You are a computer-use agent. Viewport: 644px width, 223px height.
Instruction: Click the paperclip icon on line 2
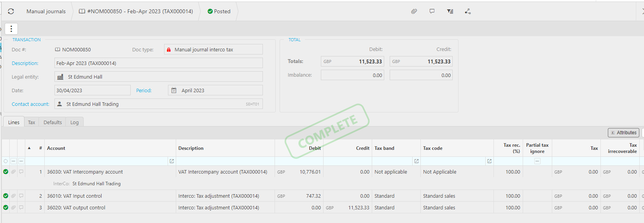coord(13,196)
